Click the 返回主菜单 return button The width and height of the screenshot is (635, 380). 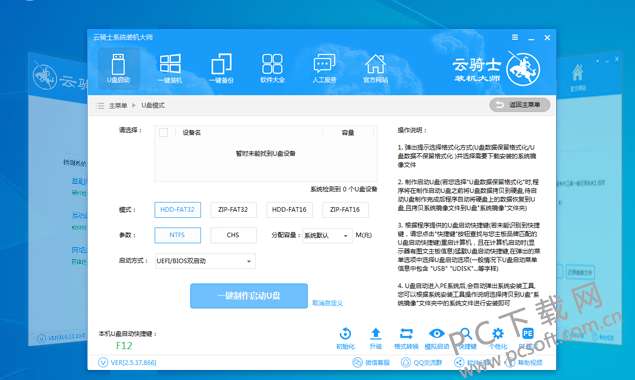pyautogui.click(x=520, y=105)
